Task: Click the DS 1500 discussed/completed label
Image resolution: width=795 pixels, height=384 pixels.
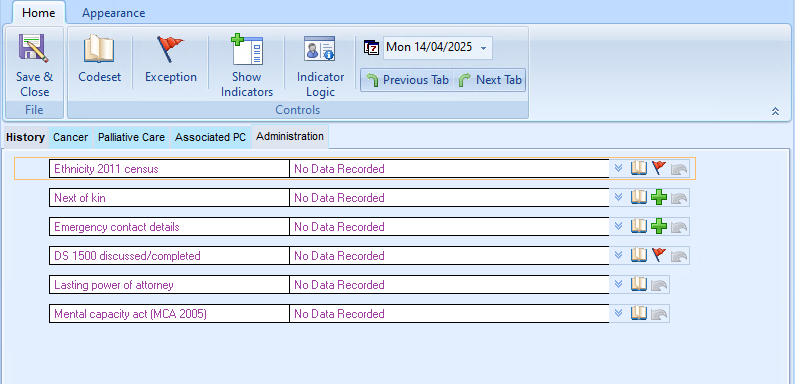Action: coord(169,256)
